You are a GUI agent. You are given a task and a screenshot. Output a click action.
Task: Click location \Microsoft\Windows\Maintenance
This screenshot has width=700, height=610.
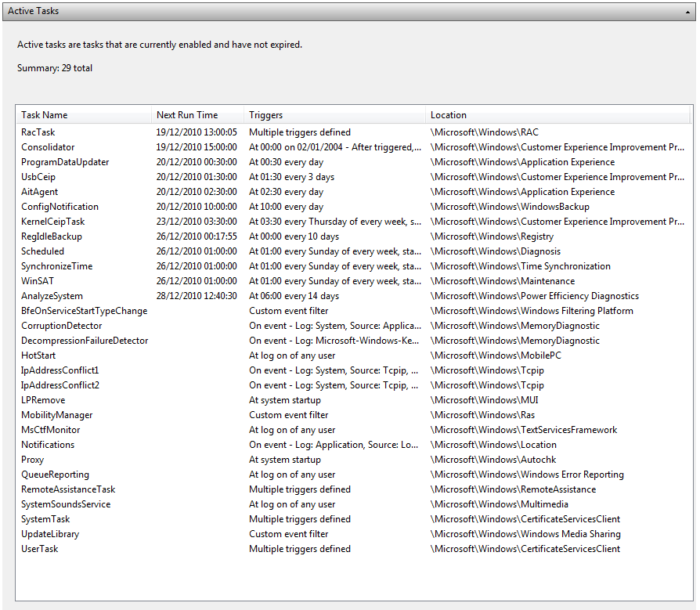click(x=503, y=281)
